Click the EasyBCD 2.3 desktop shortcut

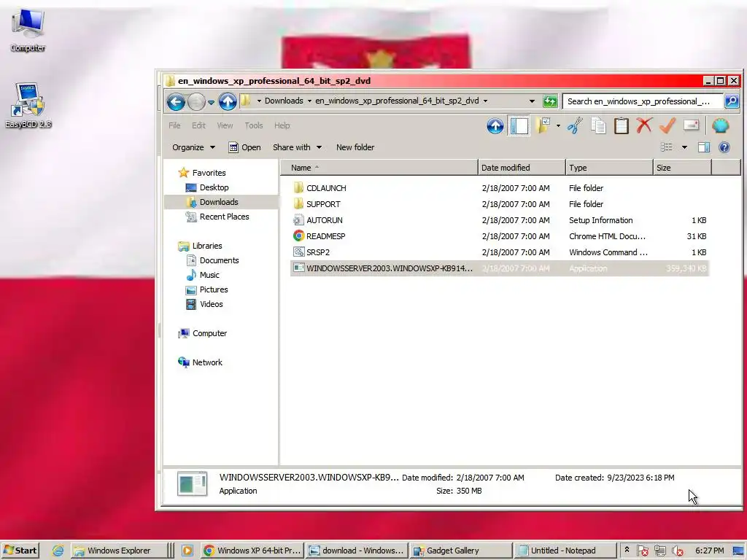click(x=28, y=106)
